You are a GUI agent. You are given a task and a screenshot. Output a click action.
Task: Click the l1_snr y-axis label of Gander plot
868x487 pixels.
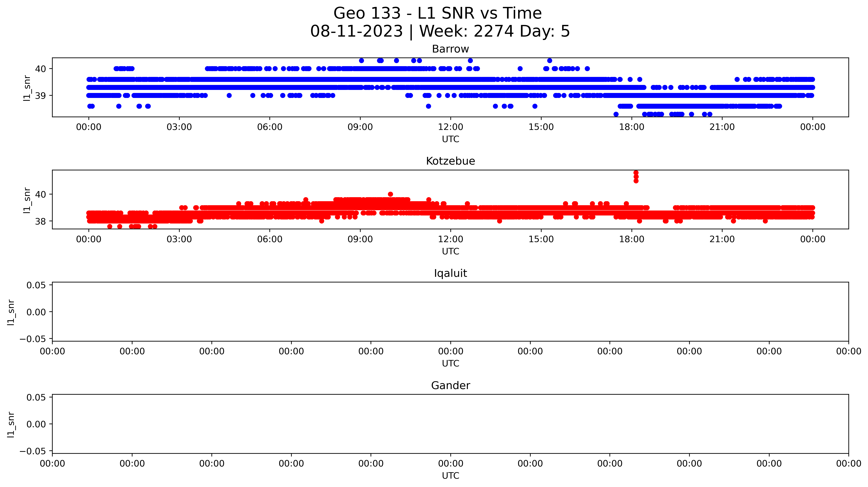[x=11, y=424]
